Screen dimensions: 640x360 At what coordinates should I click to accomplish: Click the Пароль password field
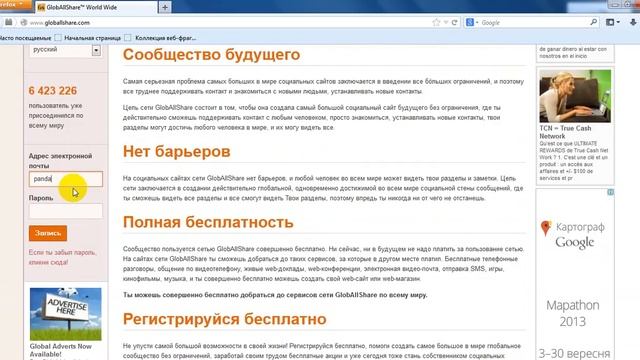tap(66, 211)
